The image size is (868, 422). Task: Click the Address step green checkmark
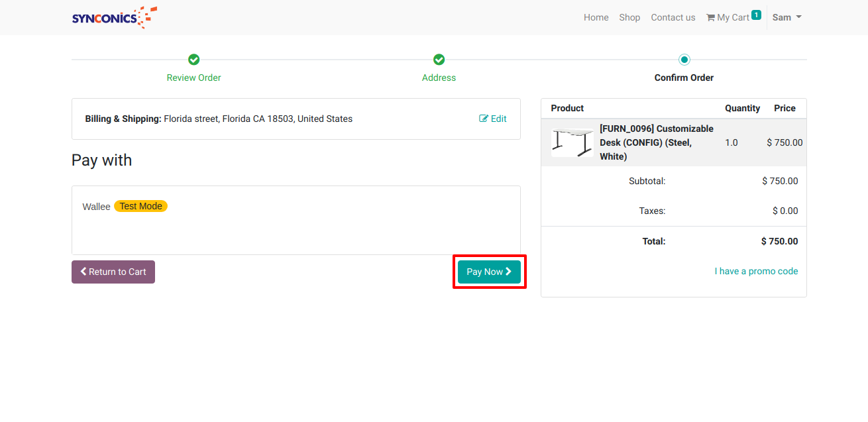pyautogui.click(x=439, y=60)
